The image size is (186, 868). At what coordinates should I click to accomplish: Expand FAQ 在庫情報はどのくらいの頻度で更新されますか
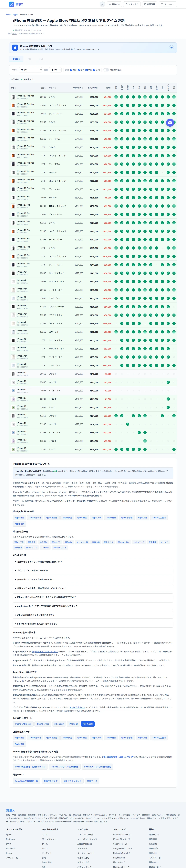click(x=93, y=562)
